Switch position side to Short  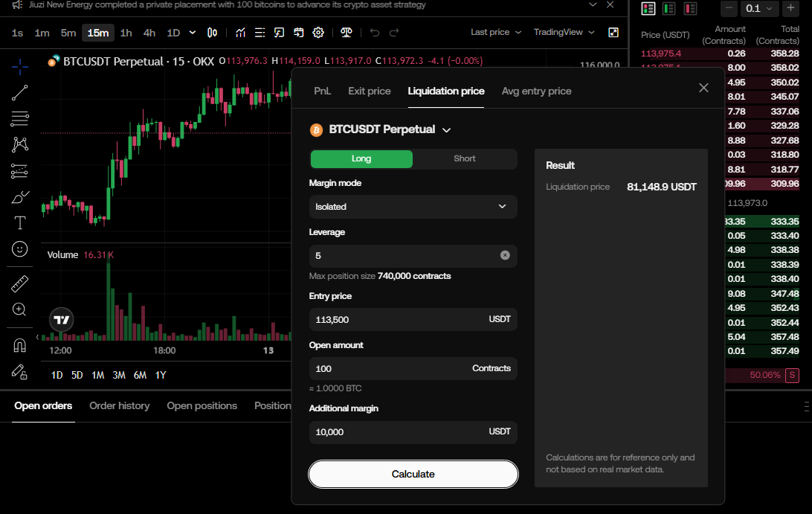[465, 158]
